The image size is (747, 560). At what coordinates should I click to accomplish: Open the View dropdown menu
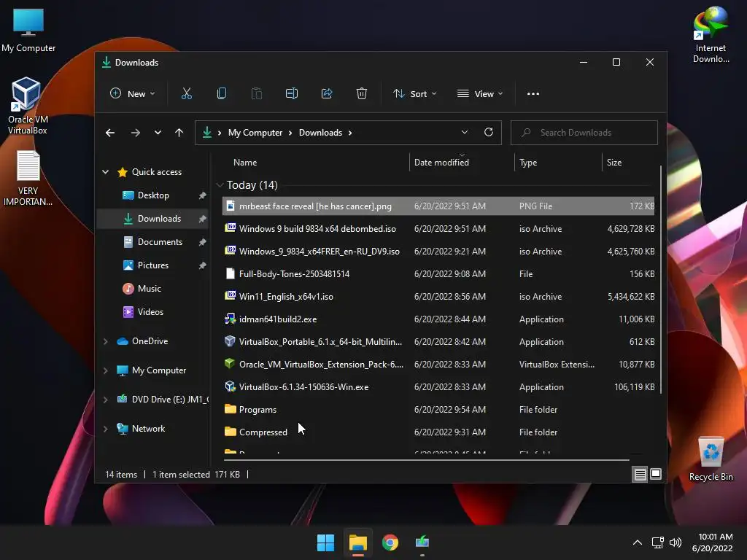480,94
